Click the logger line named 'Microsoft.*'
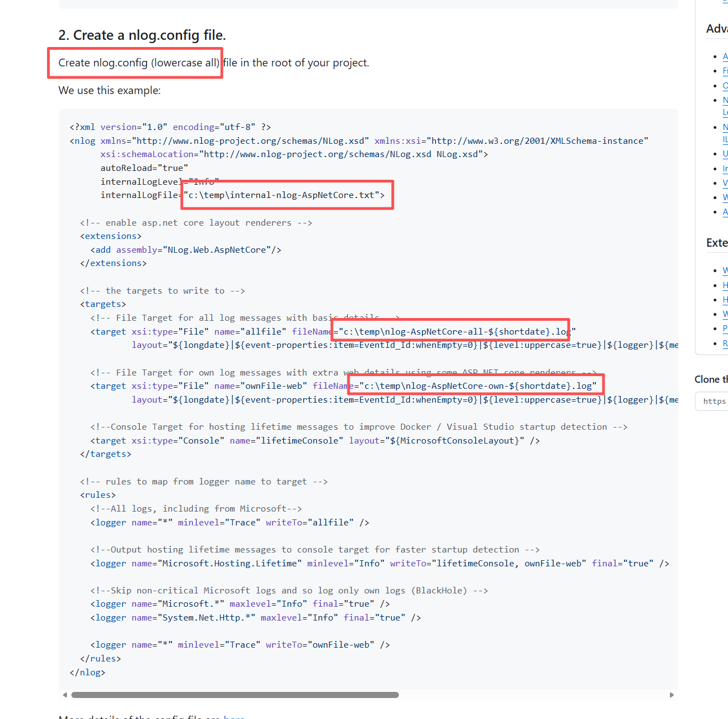This screenshot has height=719, width=728. coord(240,604)
